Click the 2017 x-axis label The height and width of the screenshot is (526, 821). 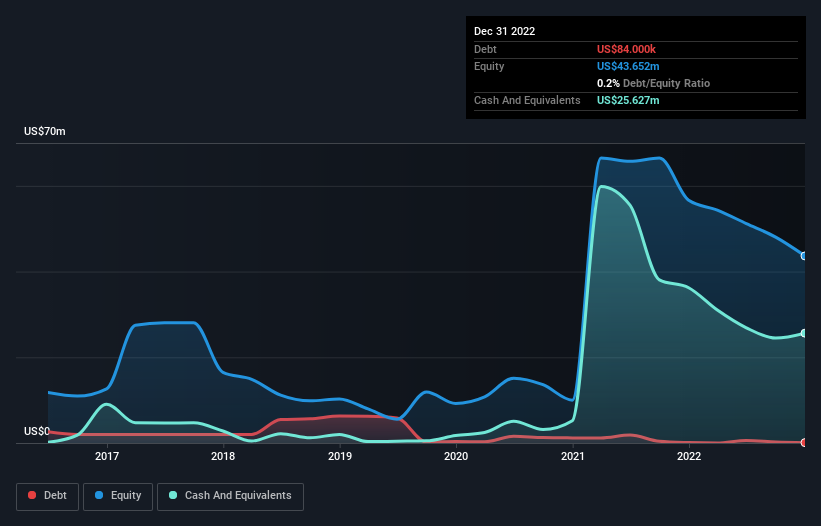coord(107,456)
